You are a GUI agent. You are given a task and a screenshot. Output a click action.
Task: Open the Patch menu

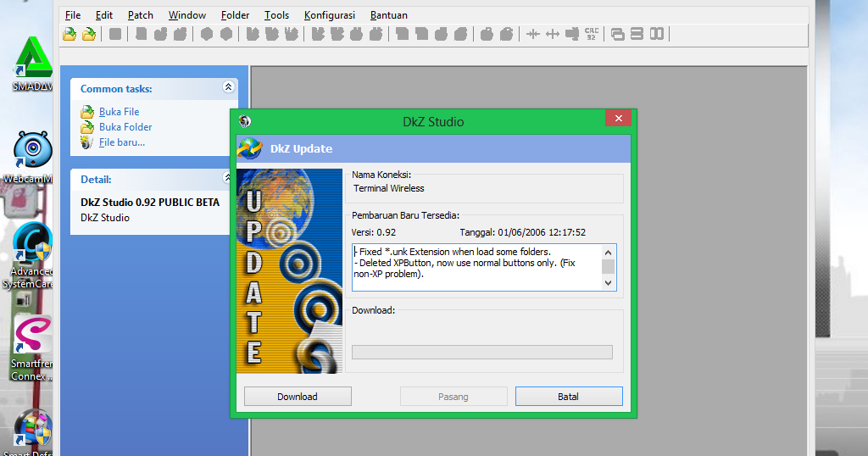click(x=141, y=15)
